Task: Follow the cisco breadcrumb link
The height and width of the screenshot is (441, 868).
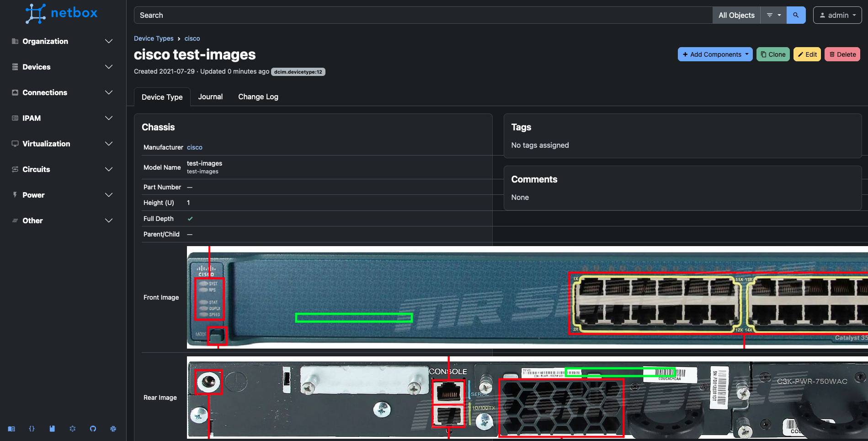Action: [x=192, y=38]
